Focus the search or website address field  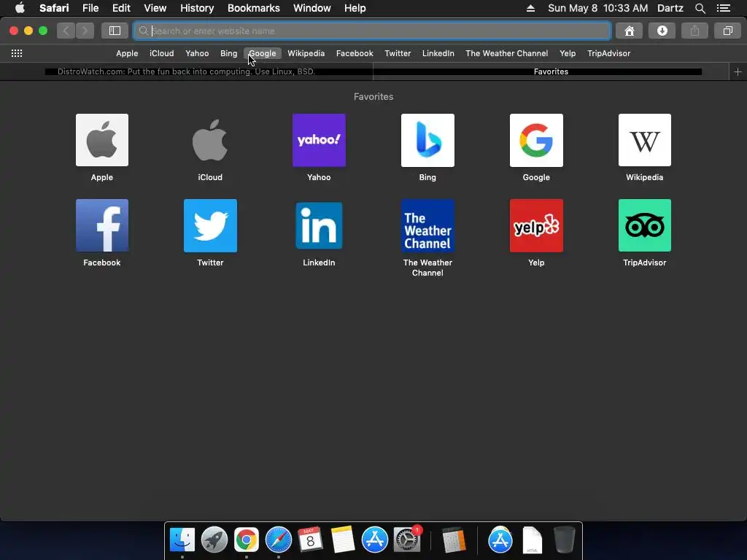(x=371, y=31)
